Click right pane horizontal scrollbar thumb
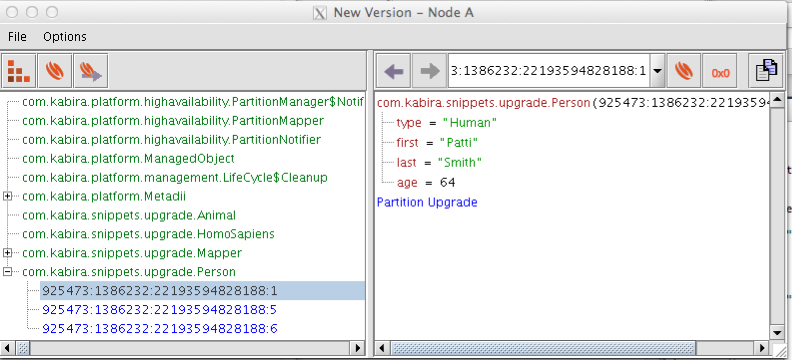 click(543, 347)
